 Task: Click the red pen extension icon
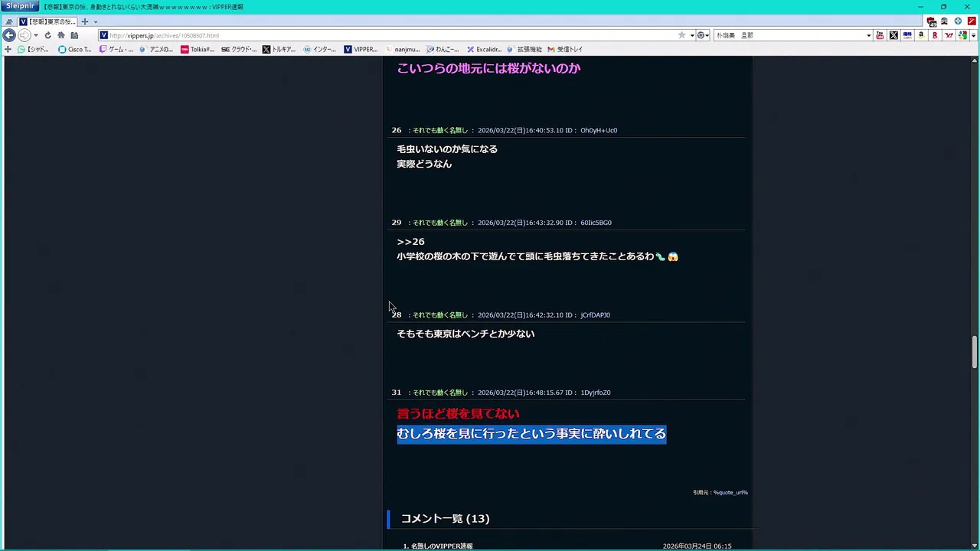click(972, 21)
